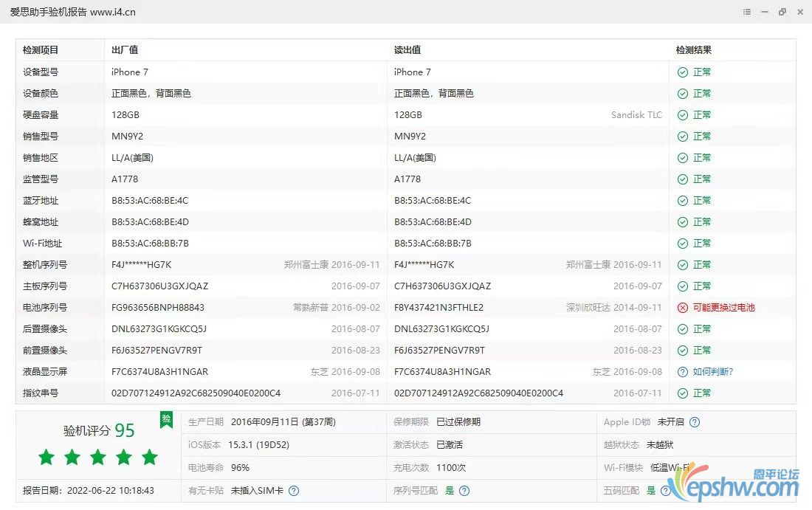Screen dimensions: 812x510
Task: Click the Sandisk TLC storage note
Action: 636,115
